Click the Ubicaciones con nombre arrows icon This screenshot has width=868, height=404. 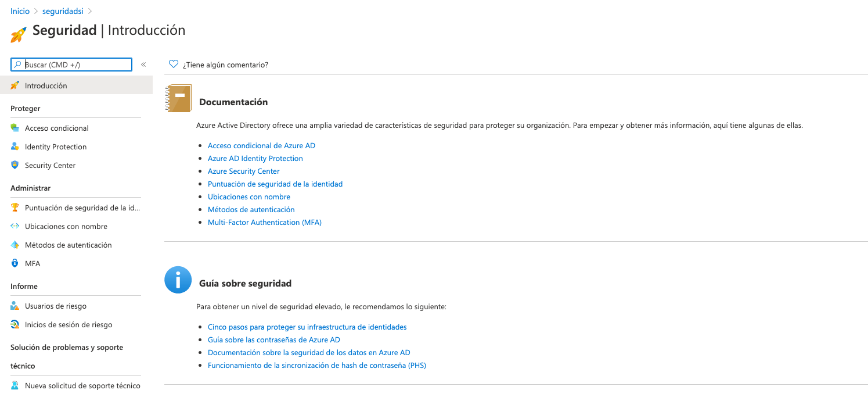point(15,226)
